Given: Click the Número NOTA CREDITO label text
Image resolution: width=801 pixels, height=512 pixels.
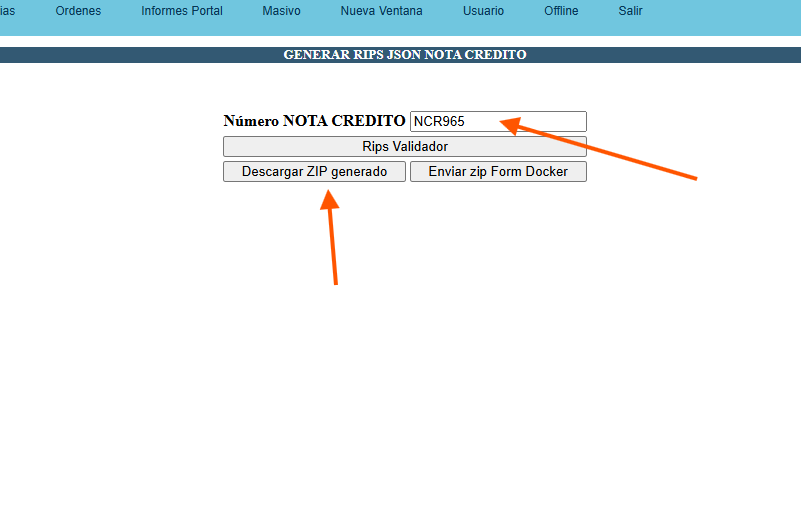Looking at the screenshot, I should tap(314, 121).
